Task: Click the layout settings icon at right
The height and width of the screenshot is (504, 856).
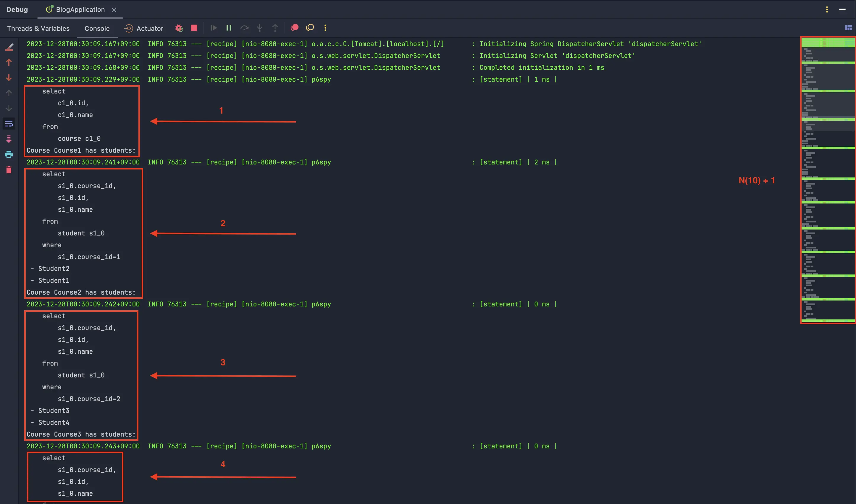Action: pos(848,28)
